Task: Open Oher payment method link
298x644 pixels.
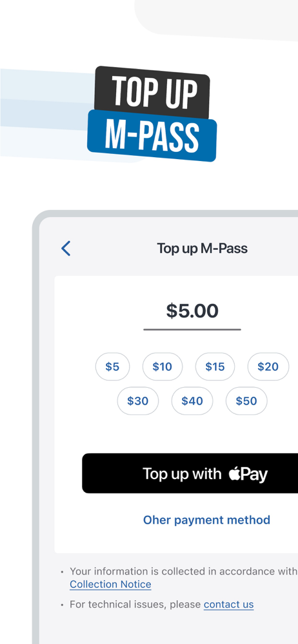Action: coord(206,520)
